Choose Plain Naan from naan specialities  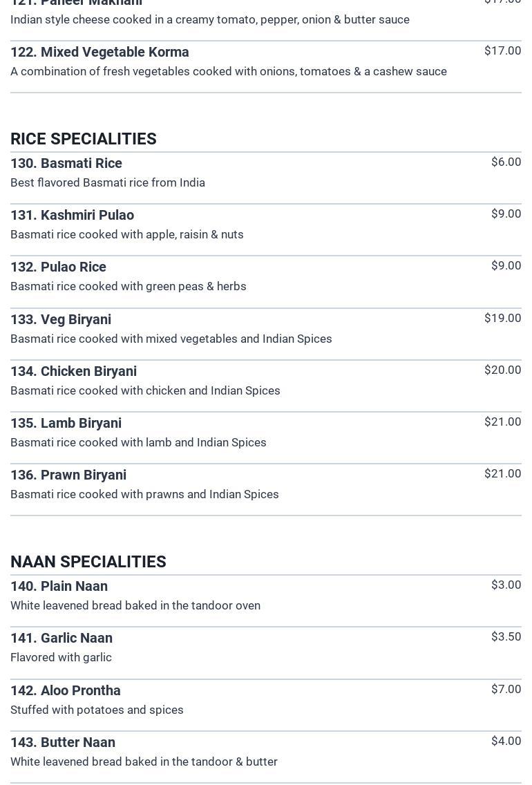pyautogui.click(x=59, y=586)
